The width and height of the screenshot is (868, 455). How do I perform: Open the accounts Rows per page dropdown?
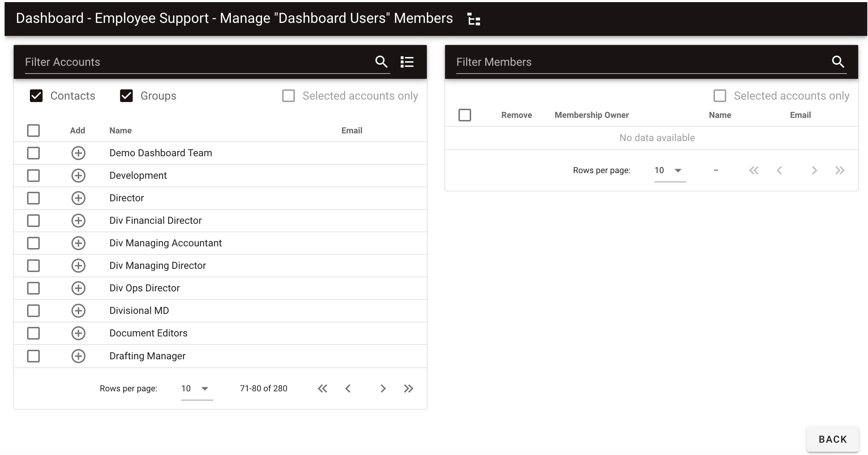click(x=197, y=388)
